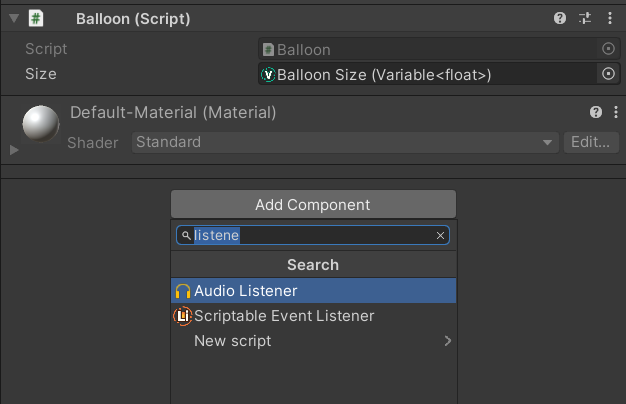Image resolution: width=626 pixels, height=404 pixels.
Task: Clear the component search text
Action: pyautogui.click(x=440, y=236)
